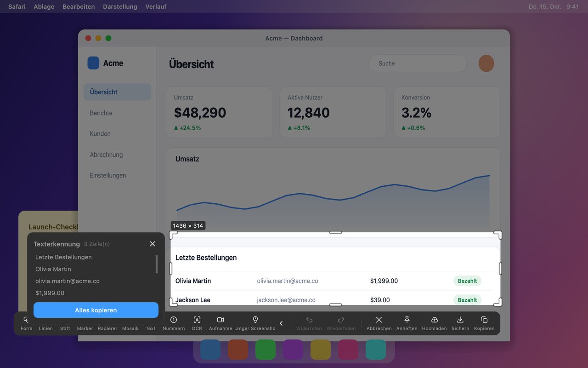The width and height of the screenshot is (588, 368).
Task: Click the Texterkennung panel scrollbar
Action: [x=157, y=264]
